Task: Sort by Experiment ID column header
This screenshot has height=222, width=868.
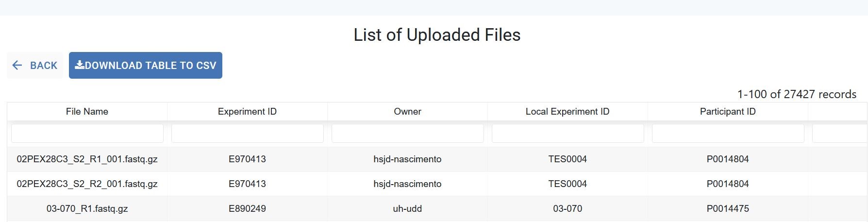Action: [x=247, y=112]
